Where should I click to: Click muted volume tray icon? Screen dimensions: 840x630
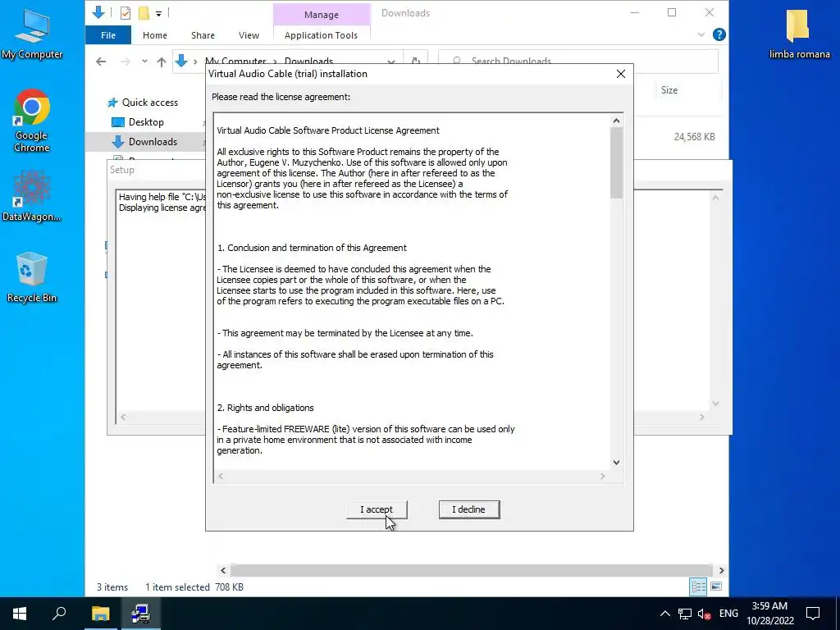click(x=704, y=614)
